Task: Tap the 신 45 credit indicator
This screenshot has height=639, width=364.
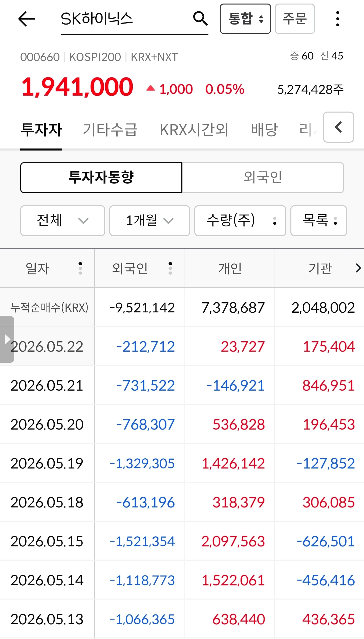Action: click(332, 56)
